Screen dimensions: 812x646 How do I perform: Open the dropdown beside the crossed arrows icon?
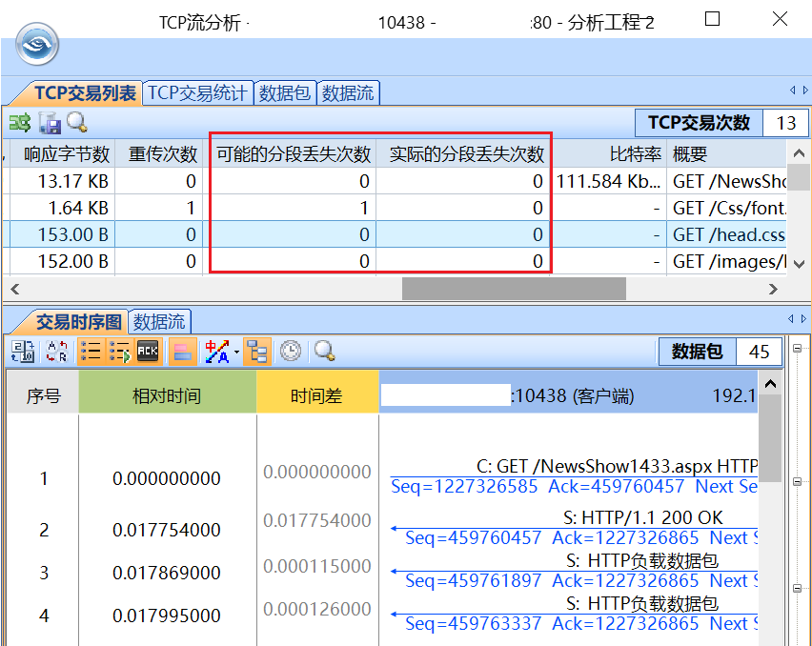coord(237,351)
